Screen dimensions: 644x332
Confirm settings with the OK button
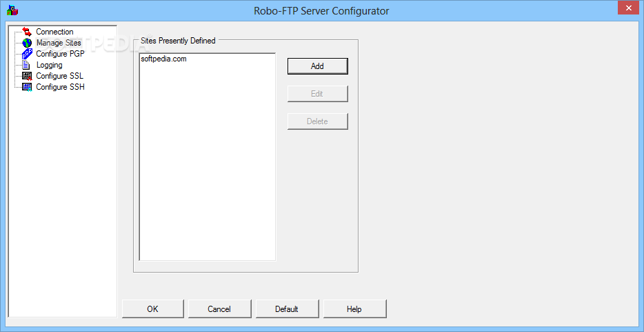153,309
